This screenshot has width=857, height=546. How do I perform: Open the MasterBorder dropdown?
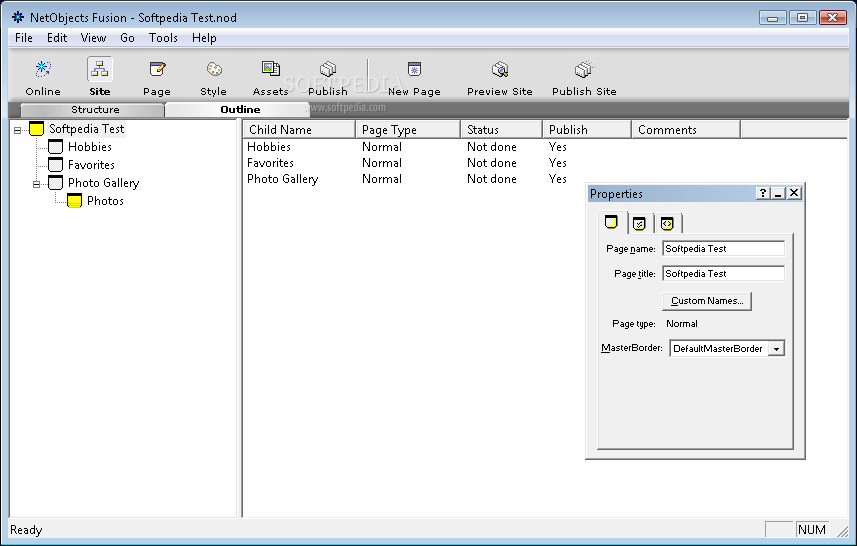coord(776,349)
